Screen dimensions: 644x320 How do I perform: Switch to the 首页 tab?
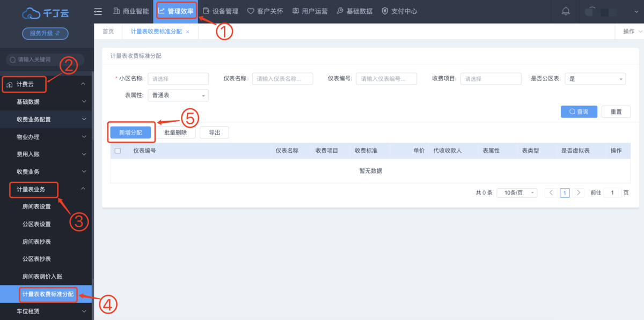coord(108,32)
